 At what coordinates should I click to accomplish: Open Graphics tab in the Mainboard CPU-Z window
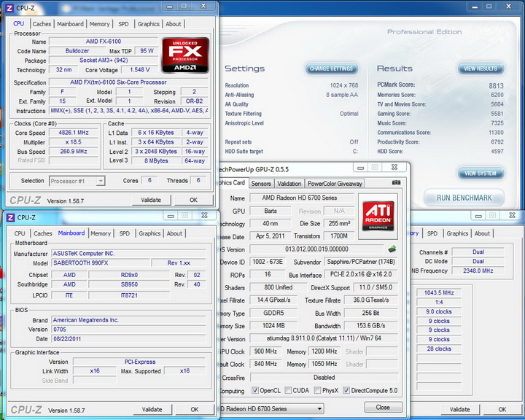[149, 233]
